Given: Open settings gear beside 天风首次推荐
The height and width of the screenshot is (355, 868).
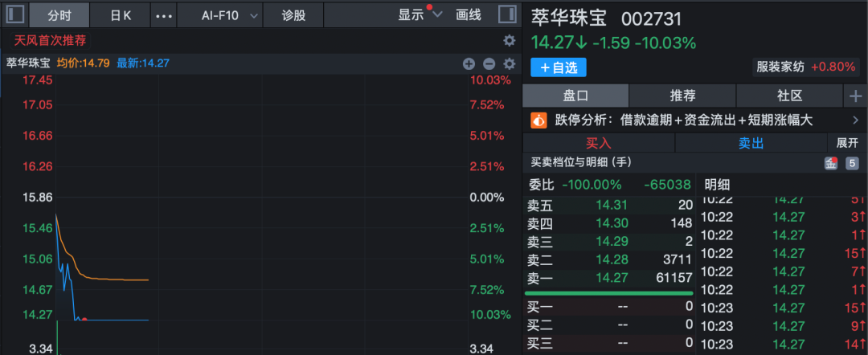Looking at the screenshot, I should [x=509, y=40].
